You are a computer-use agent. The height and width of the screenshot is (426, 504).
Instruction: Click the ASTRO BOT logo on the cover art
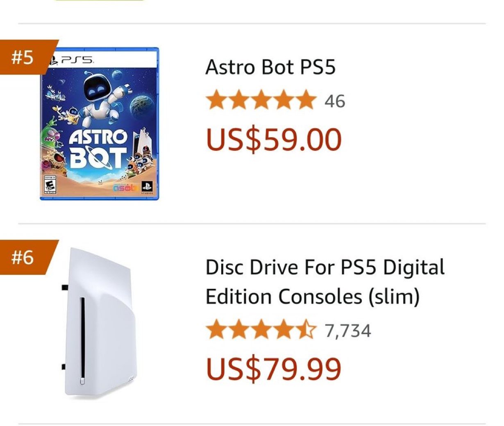coord(98,150)
